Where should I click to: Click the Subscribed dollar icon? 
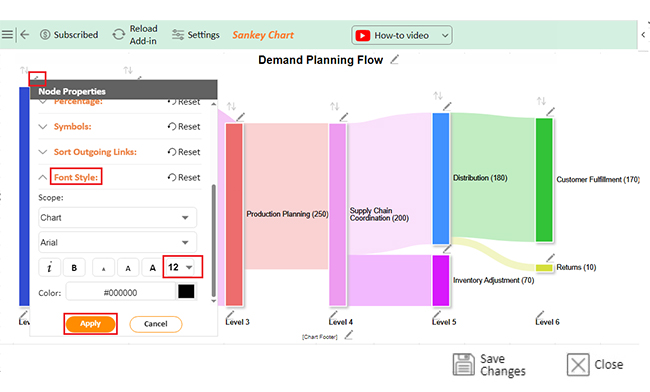(45, 34)
